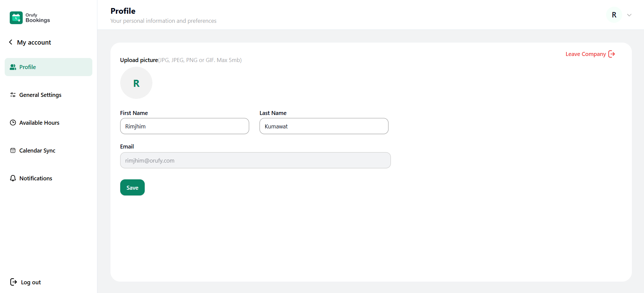
Task: Expand the account menu chevron at top right
Action: click(x=629, y=15)
